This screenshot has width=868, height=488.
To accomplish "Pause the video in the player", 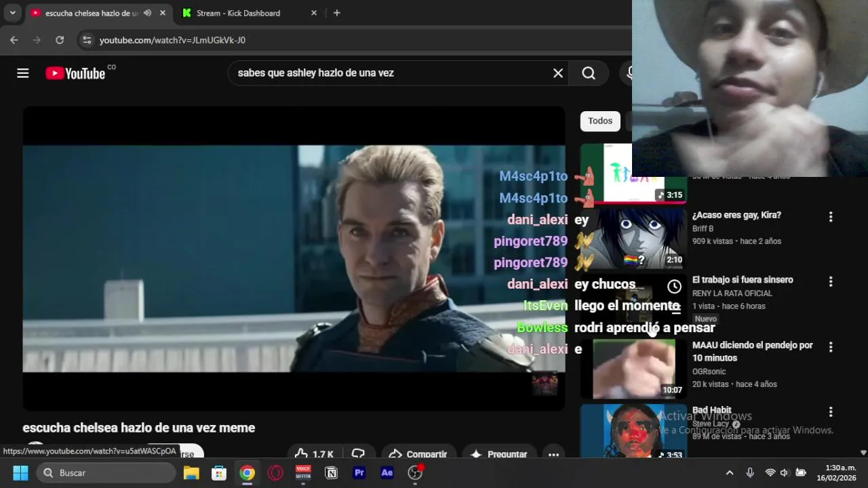I will [294, 258].
